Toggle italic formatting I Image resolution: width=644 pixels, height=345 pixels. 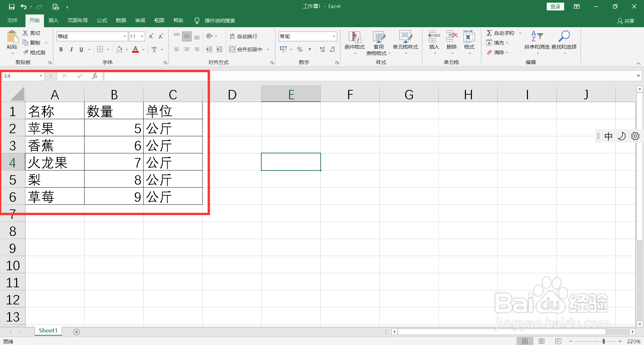(x=71, y=49)
